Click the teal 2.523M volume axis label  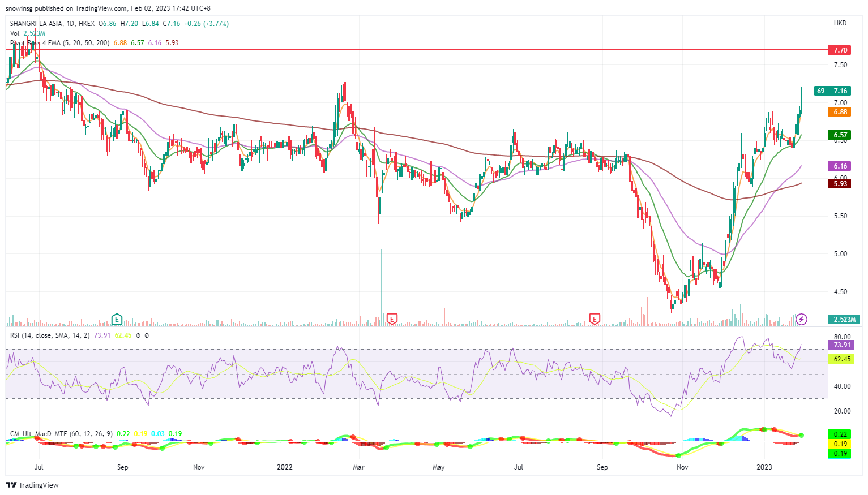pyautogui.click(x=844, y=319)
